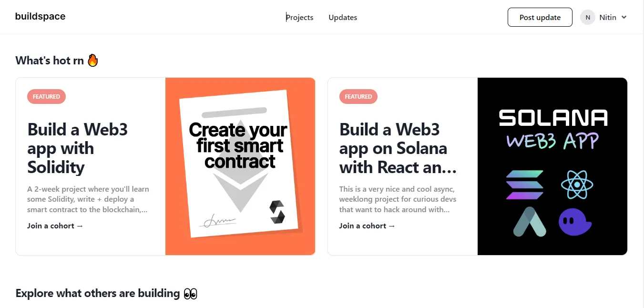Click the Solana logo icon
This screenshot has height=308, width=644.
524,185
